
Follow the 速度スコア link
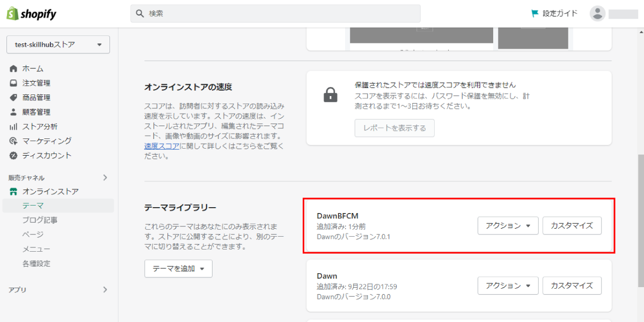point(162,146)
